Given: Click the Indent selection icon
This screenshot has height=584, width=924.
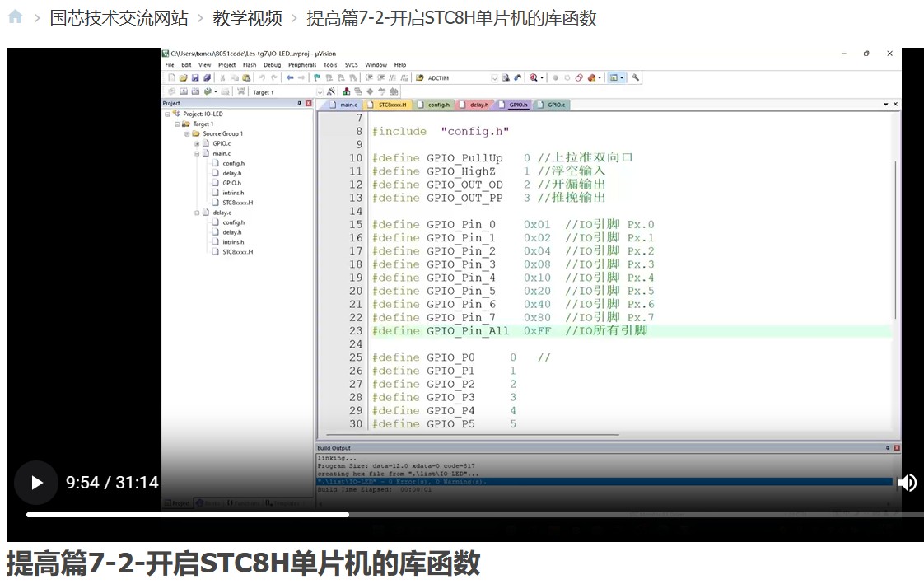Looking at the screenshot, I should pyautogui.click(x=369, y=77).
